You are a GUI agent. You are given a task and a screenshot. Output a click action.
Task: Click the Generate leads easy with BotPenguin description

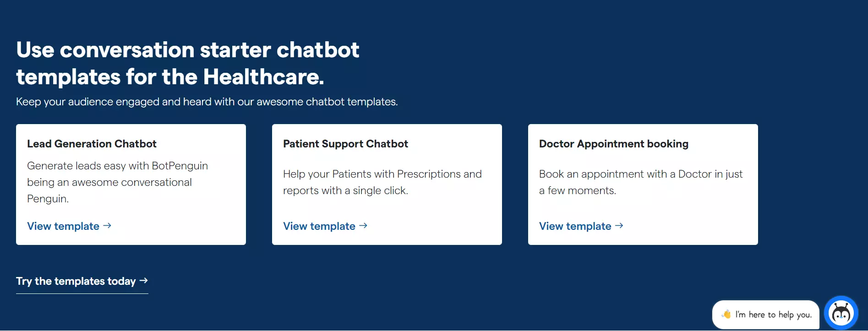click(118, 182)
